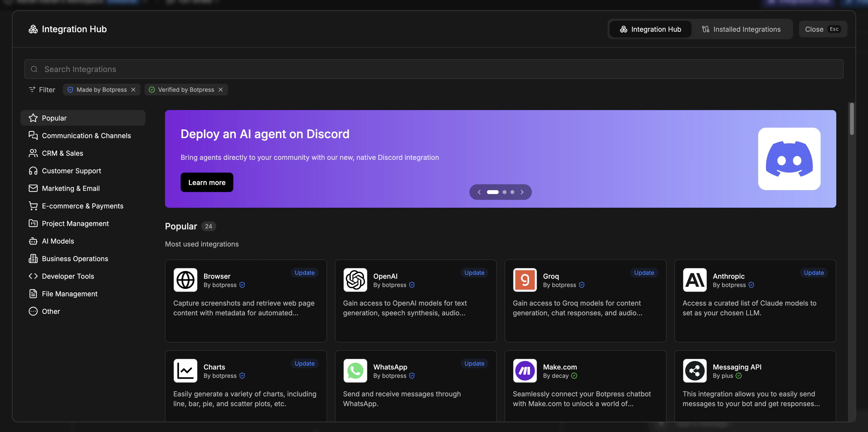Click the Integration Hub search magnifier icon
The height and width of the screenshot is (432, 868).
[x=34, y=69]
